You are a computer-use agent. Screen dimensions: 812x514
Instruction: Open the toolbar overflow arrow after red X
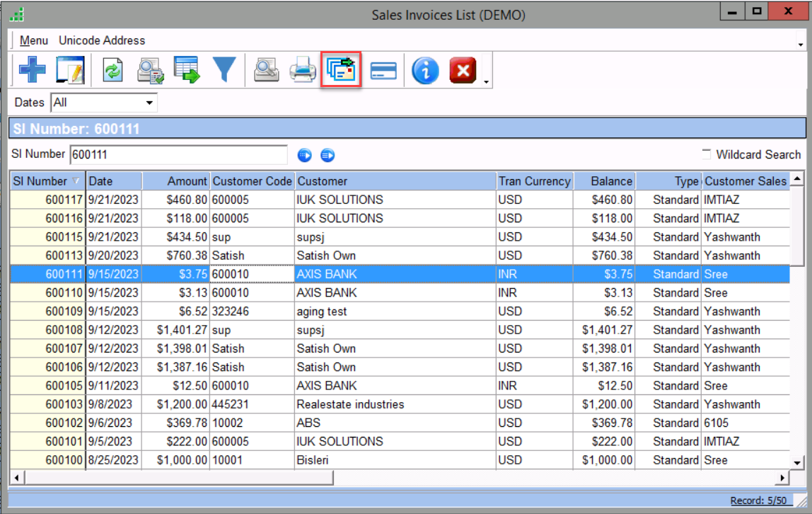(486, 82)
